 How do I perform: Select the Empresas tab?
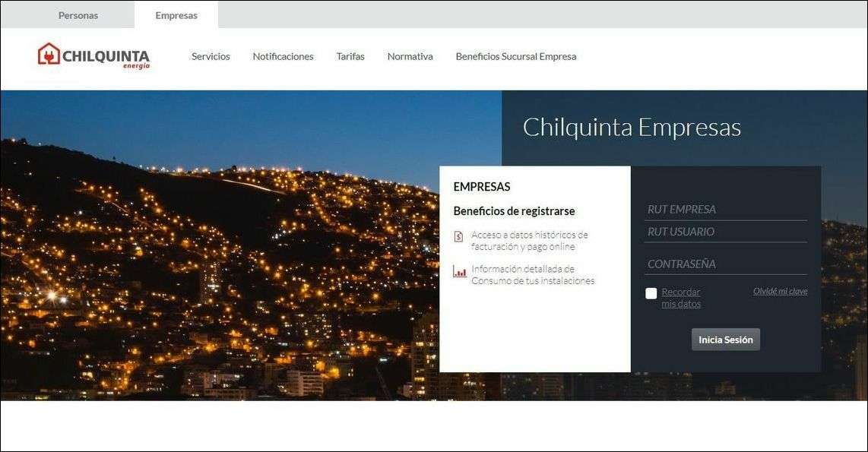click(x=176, y=15)
